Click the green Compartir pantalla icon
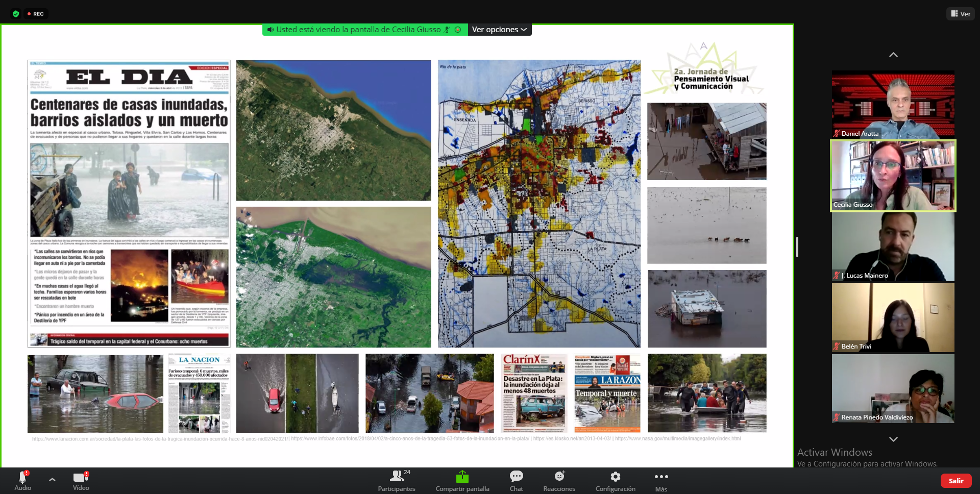The width and height of the screenshot is (980, 494). pos(462,477)
